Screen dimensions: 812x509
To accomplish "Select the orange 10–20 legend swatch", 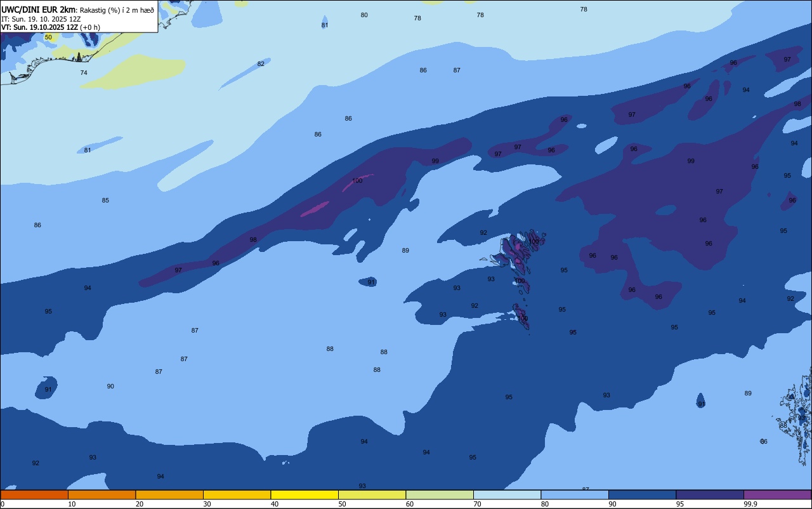I will coord(101,494).
